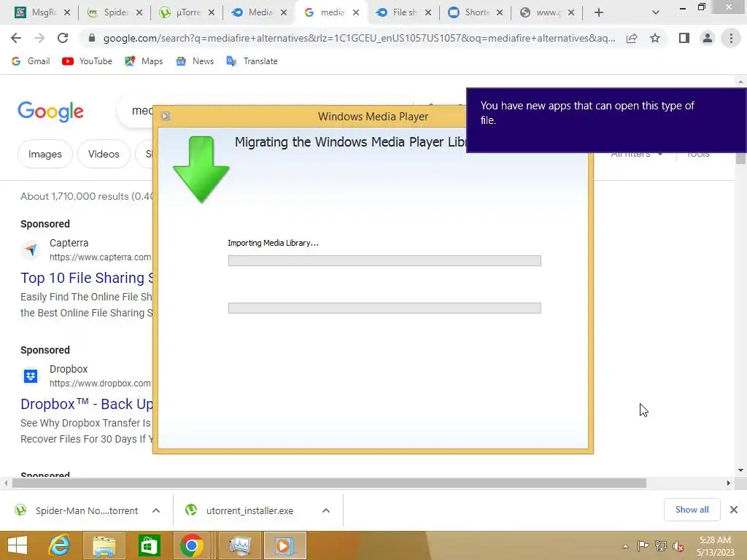The width and height of the screenshot is (747, 560).
Task: Open Action Center flag icon
Action: (643, 546)
